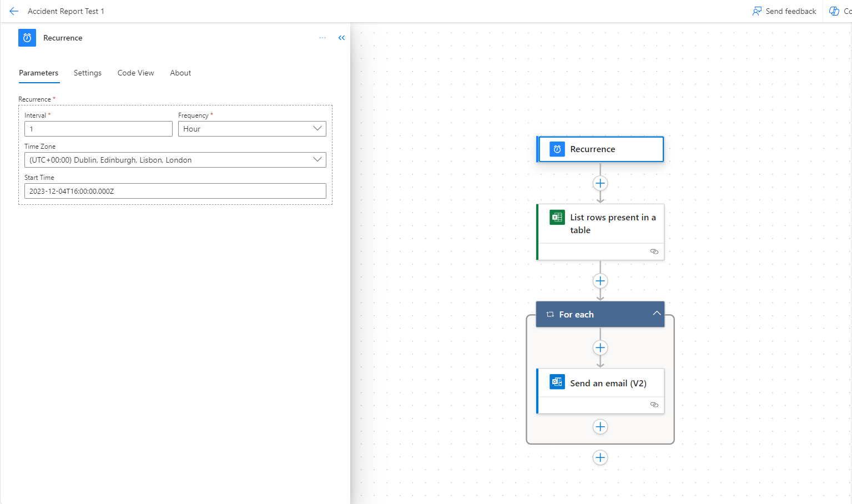Screen dimensions: 852x504
Task: Click the back arrow beside the flow title
Action: (14, 11)
